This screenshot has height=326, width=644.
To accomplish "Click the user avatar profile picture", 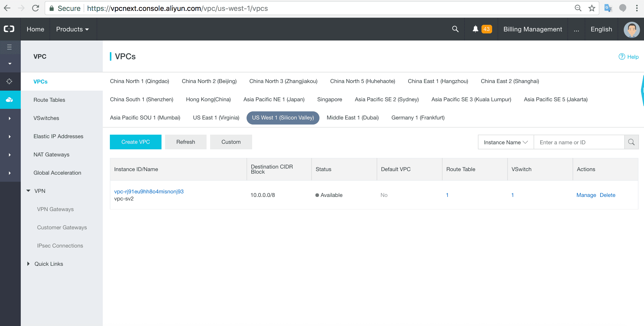I will [631, 30].
